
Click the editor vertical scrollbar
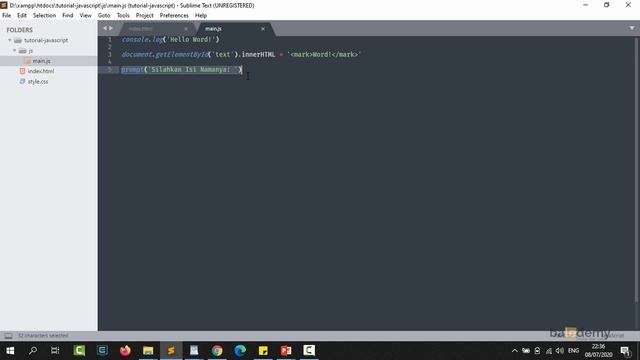[x=636, y=169]
